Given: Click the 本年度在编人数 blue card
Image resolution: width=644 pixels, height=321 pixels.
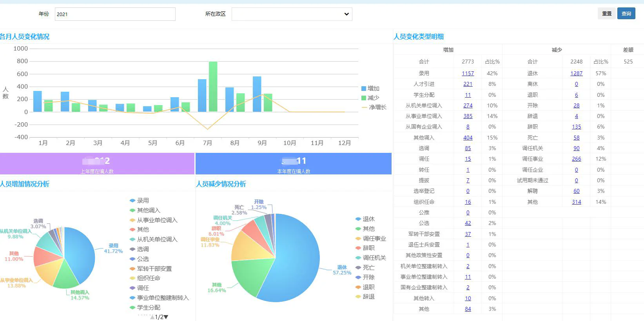Looking at the screenshot, I should [294, 163].
